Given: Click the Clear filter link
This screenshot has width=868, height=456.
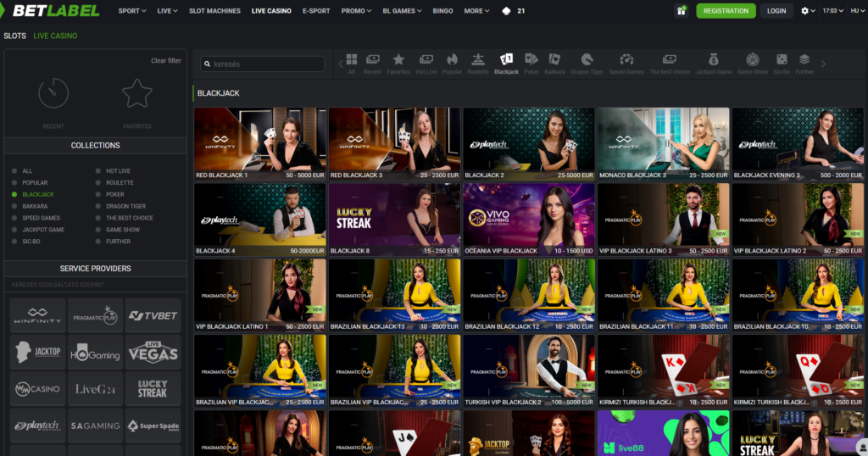Looking at the screenshot, I should coord(165,61).
